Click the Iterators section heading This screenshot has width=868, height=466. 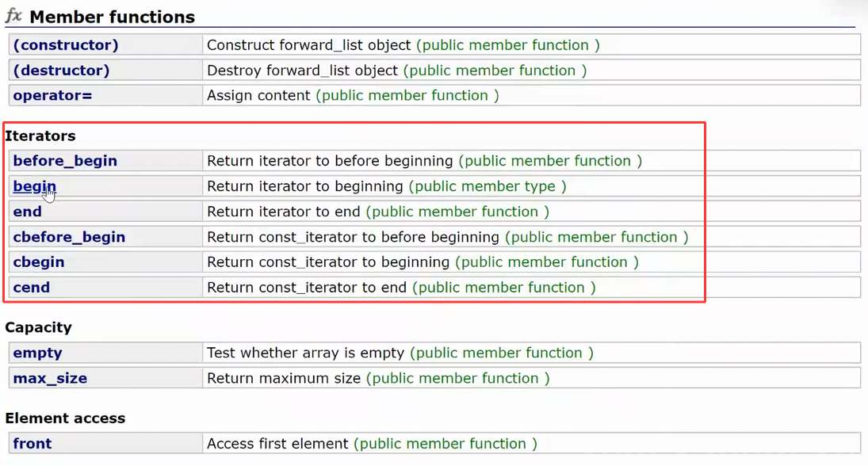pyautogui.click(x=40, y=136)
